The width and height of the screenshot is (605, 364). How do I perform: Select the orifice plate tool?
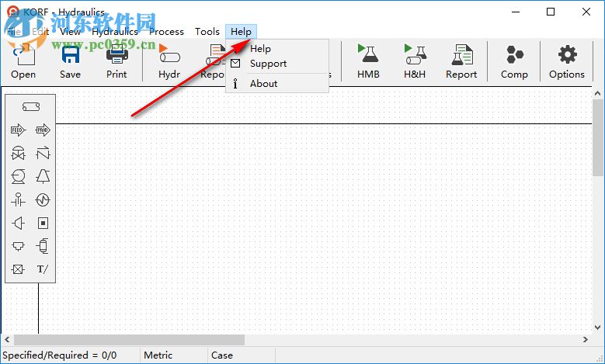[18, 199]
